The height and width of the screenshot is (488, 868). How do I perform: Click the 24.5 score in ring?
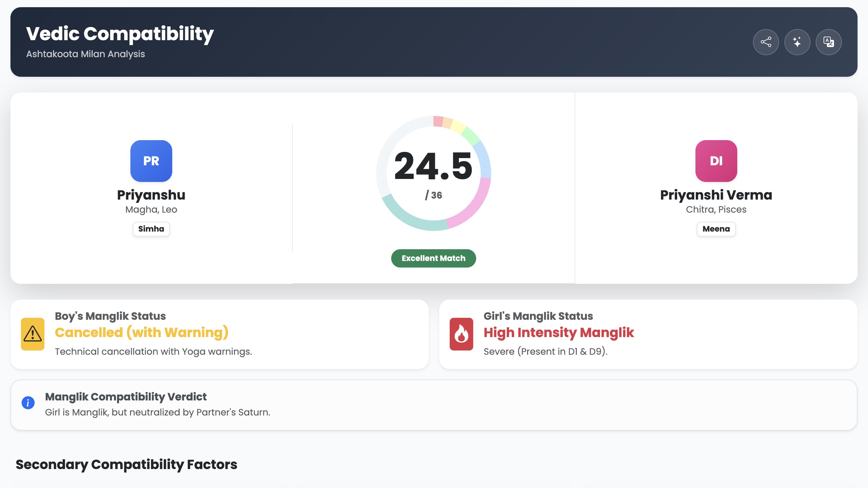click(x=433, y=166)
